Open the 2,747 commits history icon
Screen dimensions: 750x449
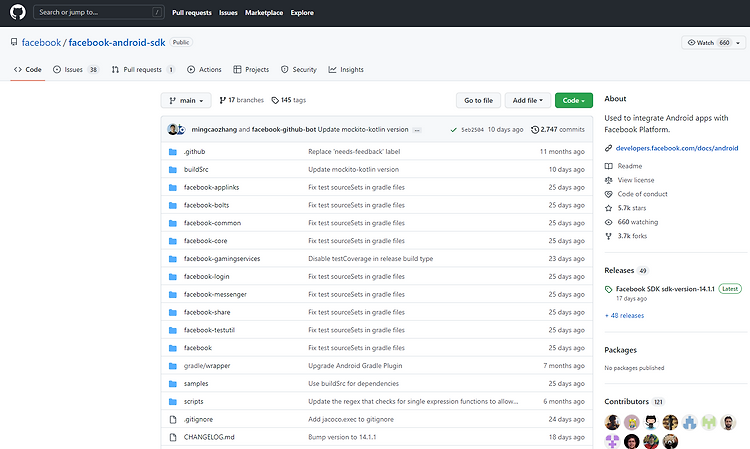tap(535, 130)
